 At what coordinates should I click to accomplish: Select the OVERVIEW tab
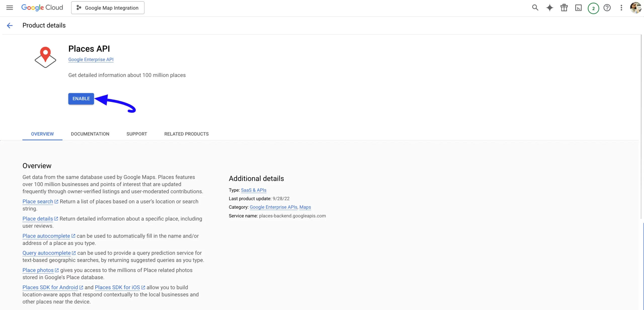pos(42,134)
